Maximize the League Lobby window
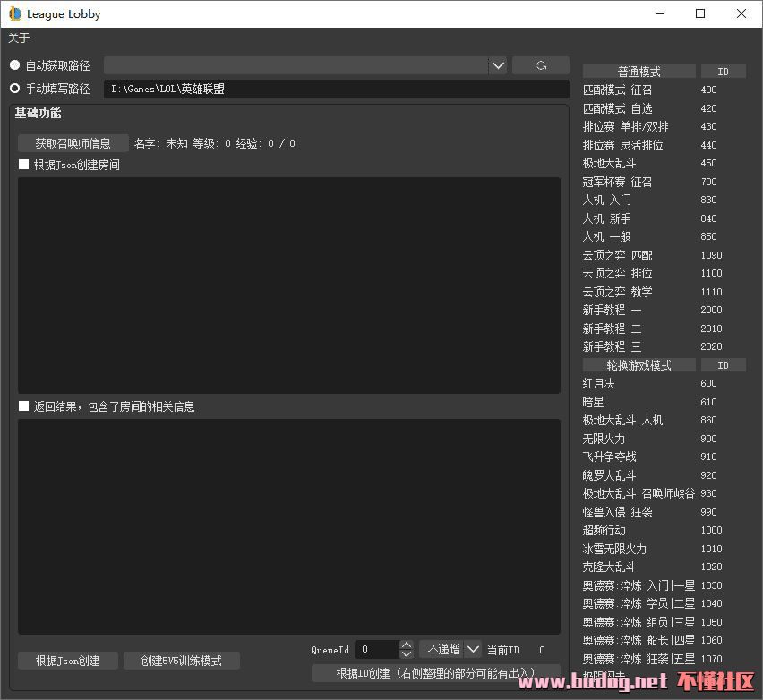This screenshot has height=700, width=763. pos(700,13)
